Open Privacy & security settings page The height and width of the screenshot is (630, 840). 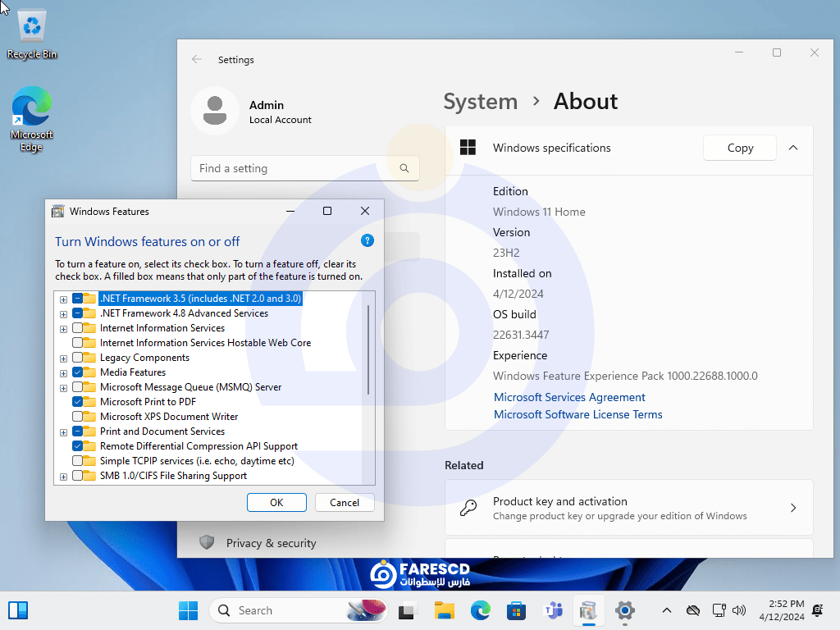point(271,543)
